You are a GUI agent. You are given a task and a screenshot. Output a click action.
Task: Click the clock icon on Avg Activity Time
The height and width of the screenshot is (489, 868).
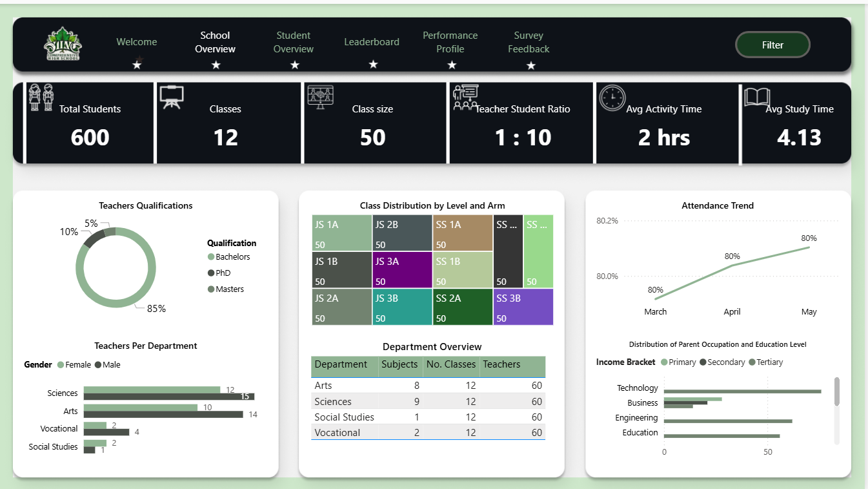[612, 98]
